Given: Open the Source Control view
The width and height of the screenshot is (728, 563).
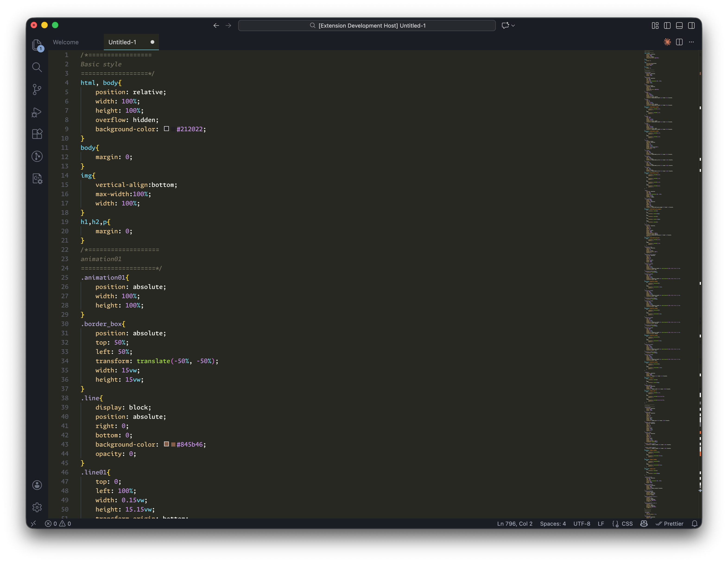Looking at the screenshot, I should point(37,89).
